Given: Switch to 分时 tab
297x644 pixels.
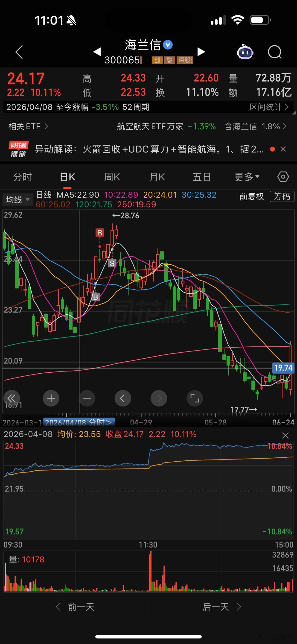Looking at the screenshot, I should [23, 177].
